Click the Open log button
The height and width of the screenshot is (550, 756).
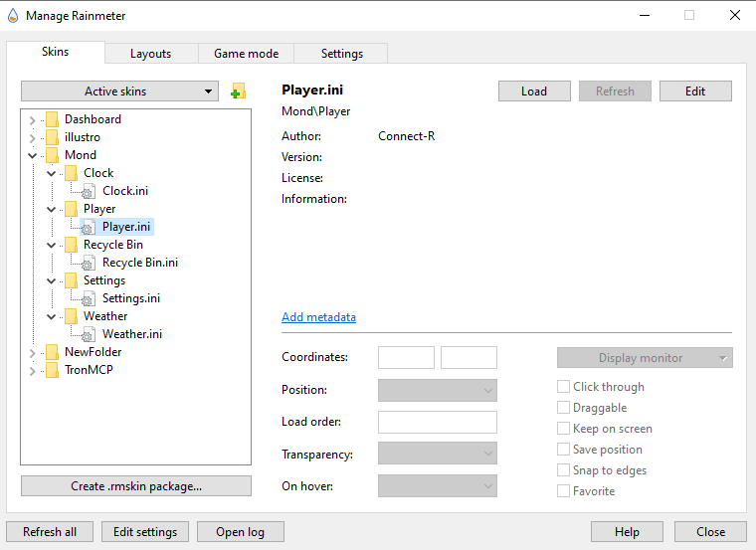tap(240, 532)
